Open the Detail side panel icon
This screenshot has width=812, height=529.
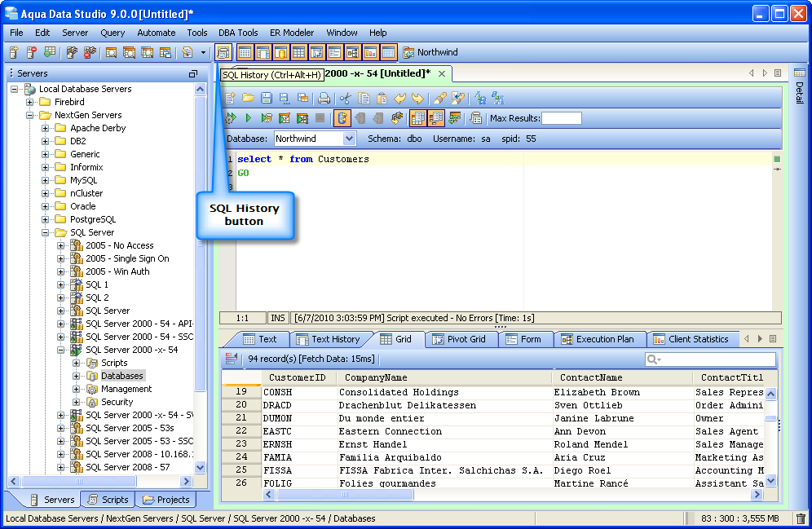pyautogui.click(x=800, y=73)
